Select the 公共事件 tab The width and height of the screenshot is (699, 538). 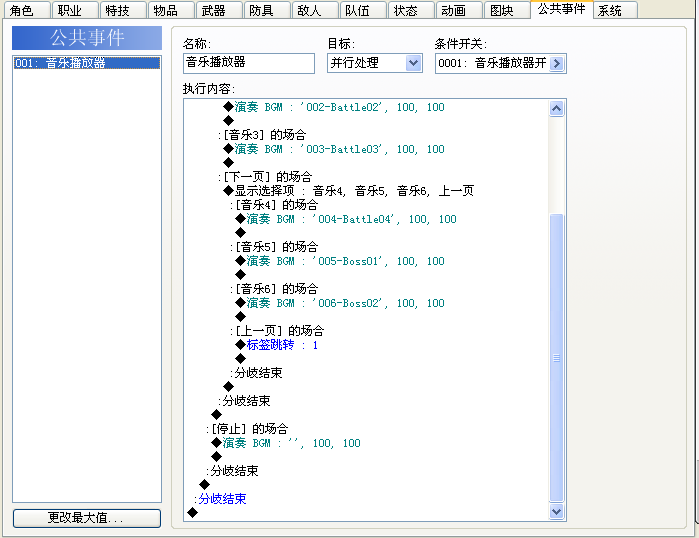[562, 9]
